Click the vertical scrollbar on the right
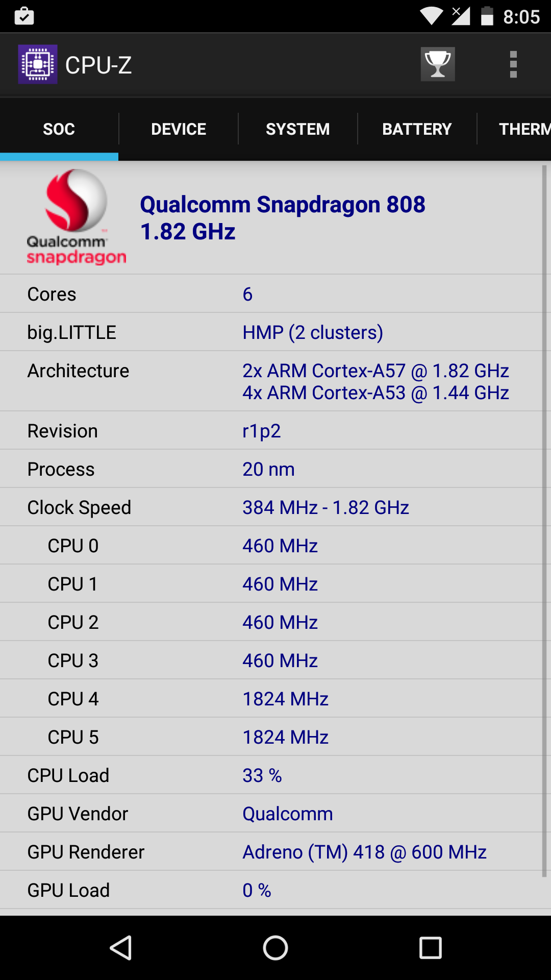 point(544,521)
